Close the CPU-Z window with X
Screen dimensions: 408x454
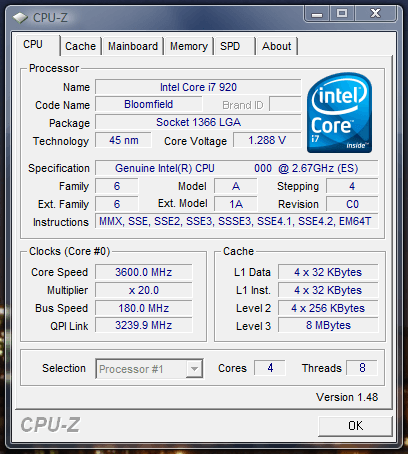tap(376, 14)
